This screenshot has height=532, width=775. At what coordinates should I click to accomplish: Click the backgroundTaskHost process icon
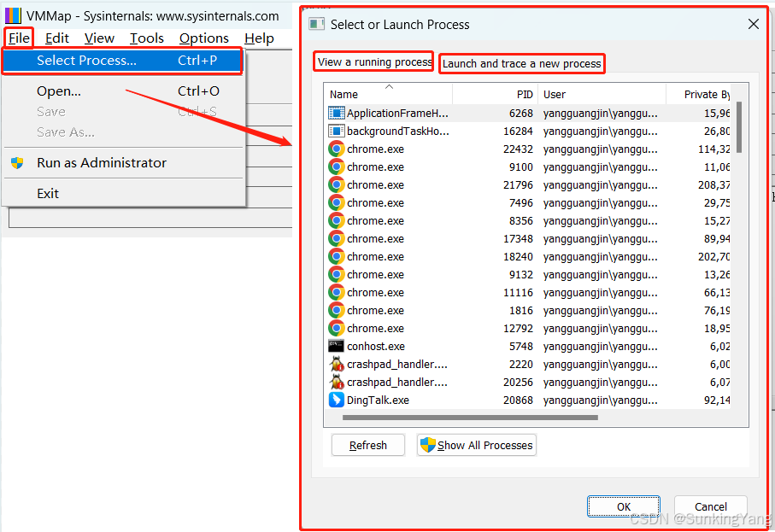coord(336,131)
